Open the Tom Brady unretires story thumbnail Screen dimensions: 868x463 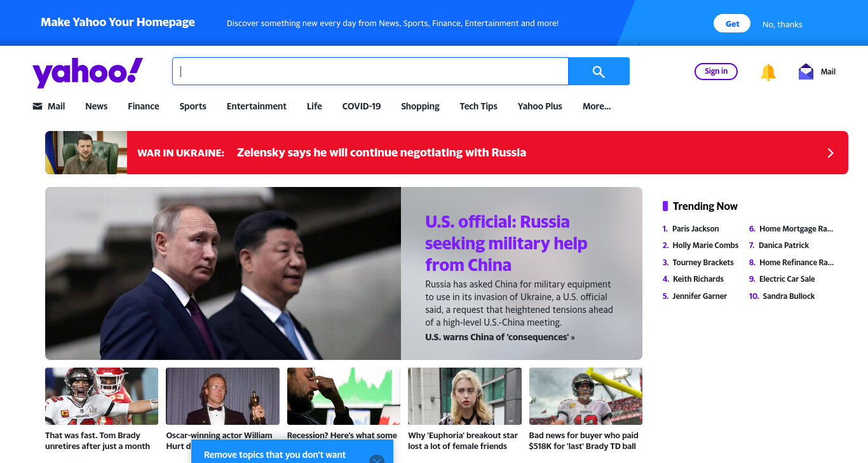point(102,396)
